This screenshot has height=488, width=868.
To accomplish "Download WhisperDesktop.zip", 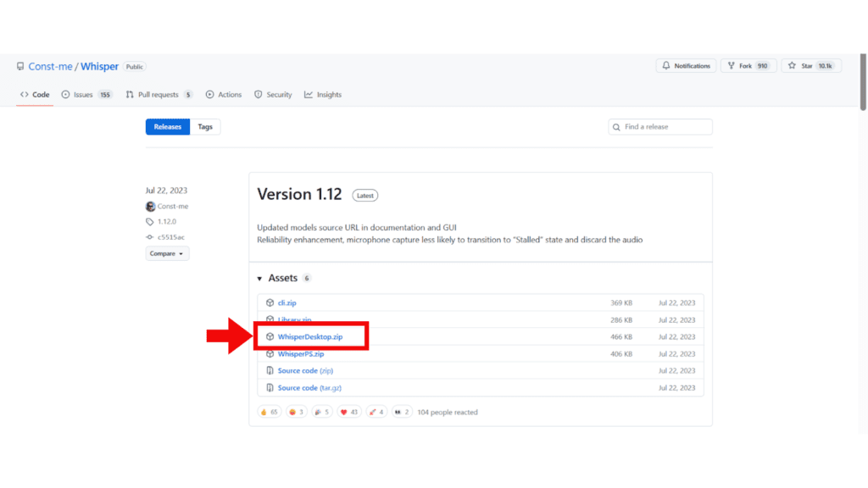I will click(310, 337).
